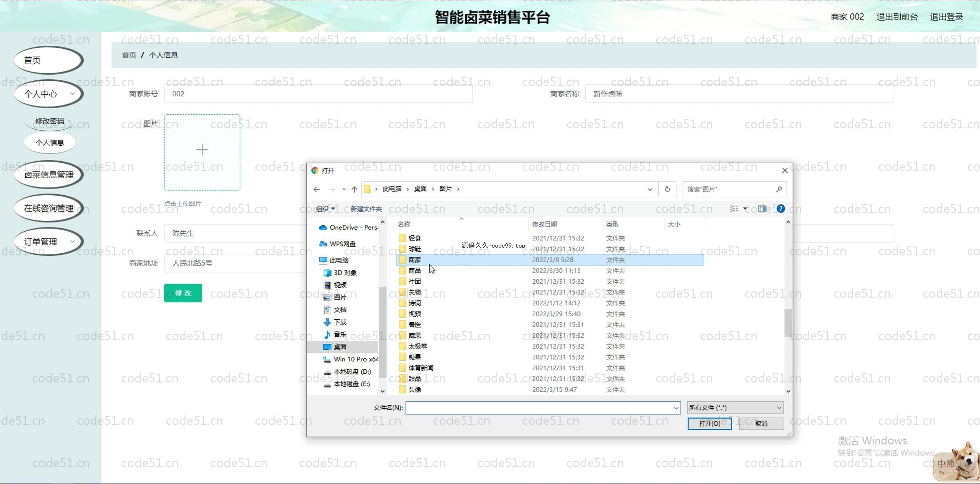
Task: Open Win 10 Pro x64 drive
Action: (x=351, y=359)
